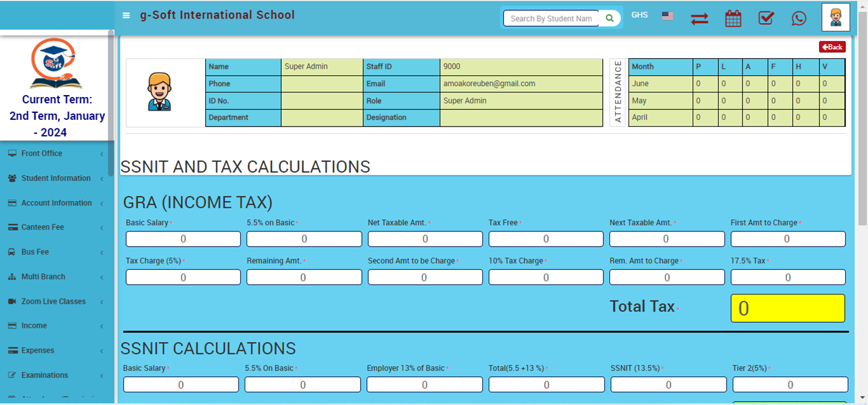Click the GHS currency link
The height and width of the screenshot is (405, 868).
639,15
